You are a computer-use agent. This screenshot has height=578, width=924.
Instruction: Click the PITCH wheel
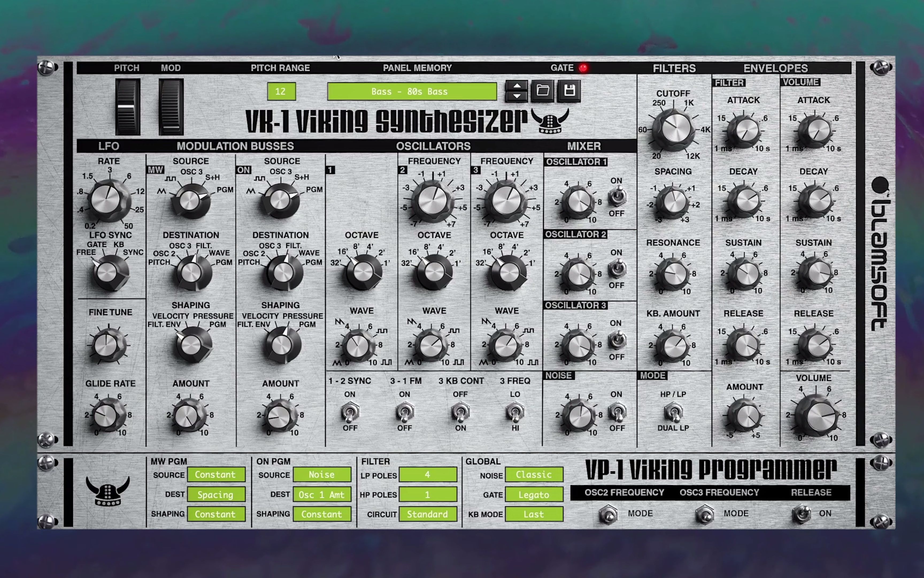128,107
